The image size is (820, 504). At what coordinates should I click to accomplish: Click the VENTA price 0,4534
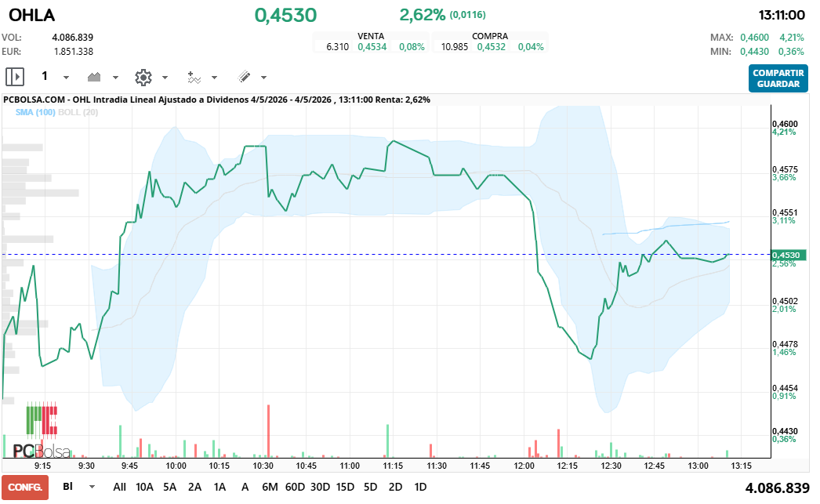click(372, 47)
